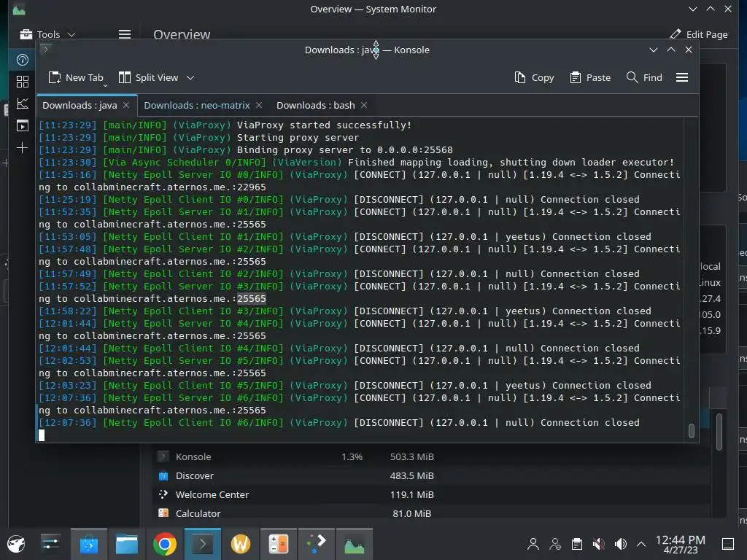
Task: Open the Applications grid page in System Monitor sidebar
Action: (23, 82)
